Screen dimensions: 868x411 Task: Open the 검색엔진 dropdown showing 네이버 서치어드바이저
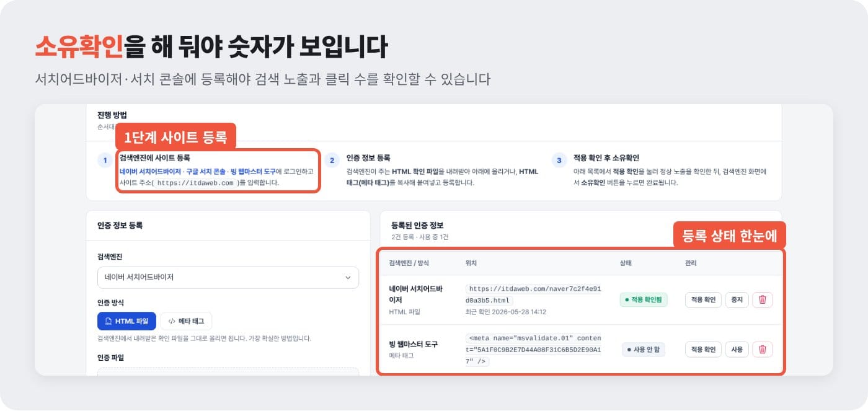click(228, 278)
